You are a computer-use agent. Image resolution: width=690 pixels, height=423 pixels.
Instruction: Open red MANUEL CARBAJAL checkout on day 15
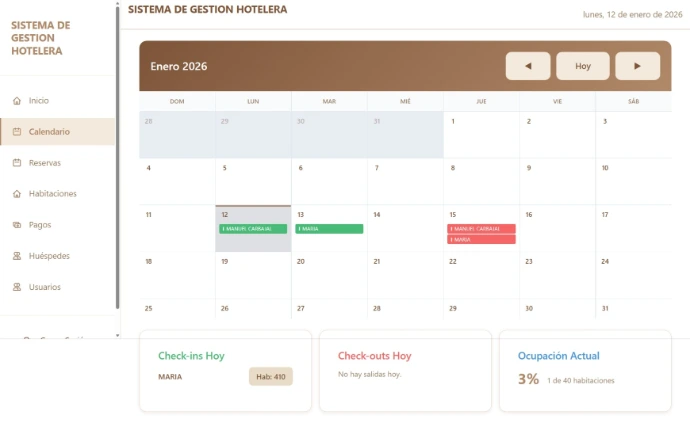(x=481, y=229)
